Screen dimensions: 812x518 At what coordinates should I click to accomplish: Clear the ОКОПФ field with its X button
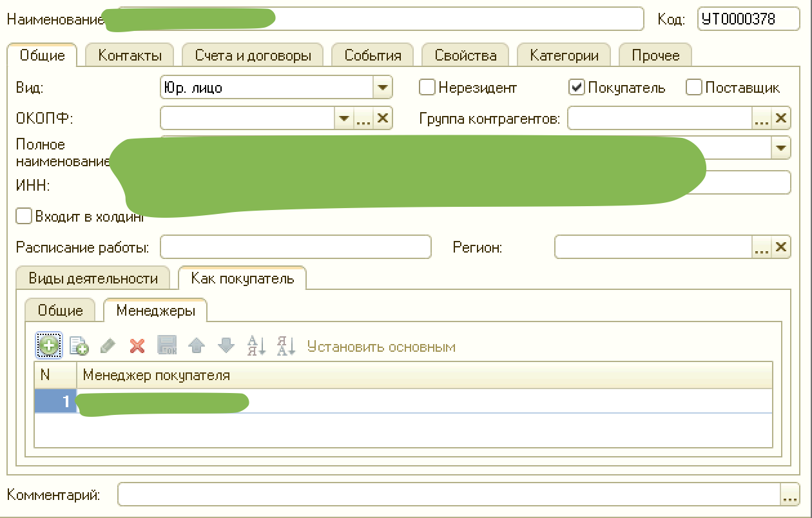coord(383,118)
